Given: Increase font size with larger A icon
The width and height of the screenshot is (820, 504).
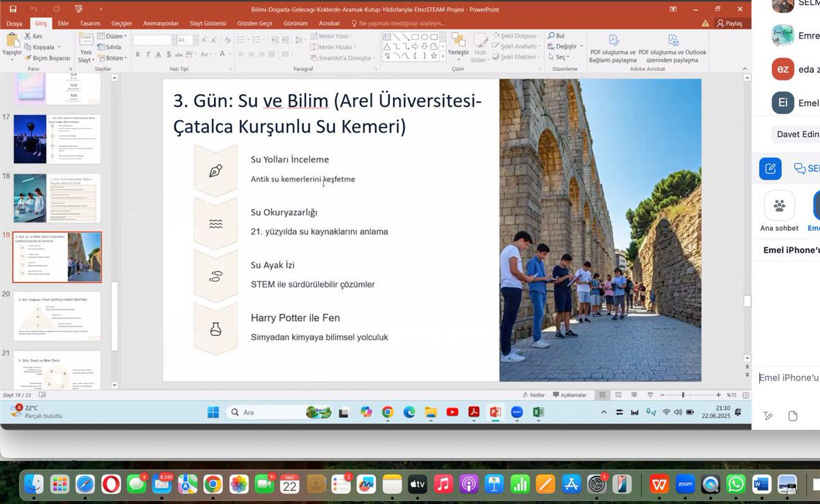Looking at the screenshot, I should tap(203, 40).
